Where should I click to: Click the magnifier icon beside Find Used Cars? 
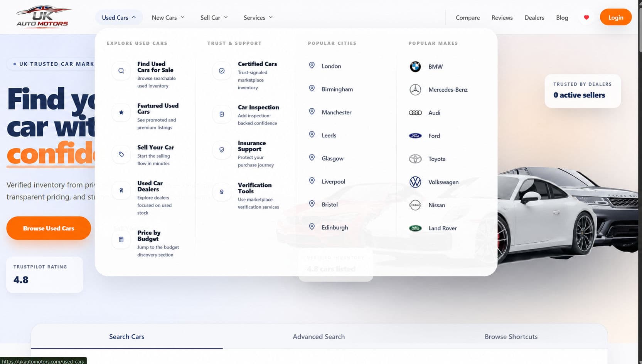click(121, 71)
